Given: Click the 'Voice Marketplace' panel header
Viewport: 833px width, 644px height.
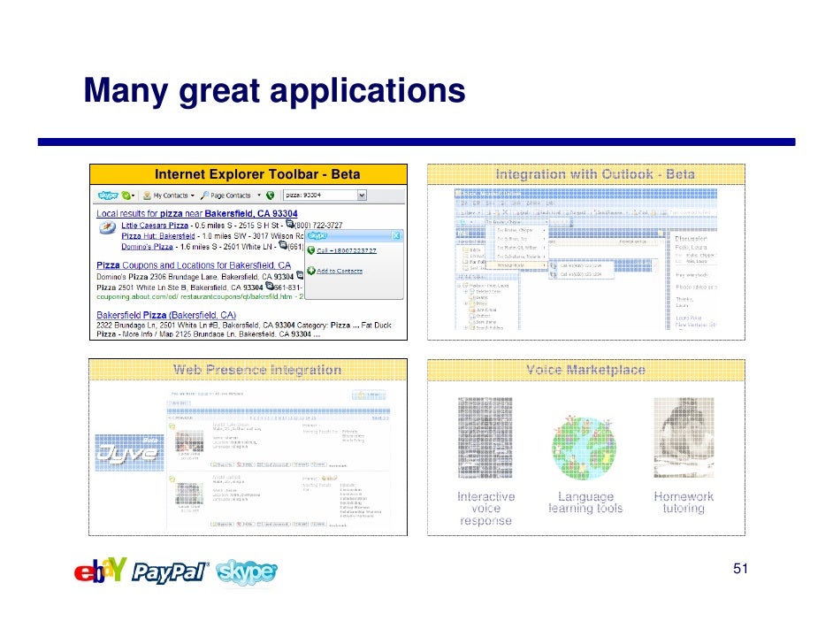Looking at the screenshot, I should tap(586, 370).
